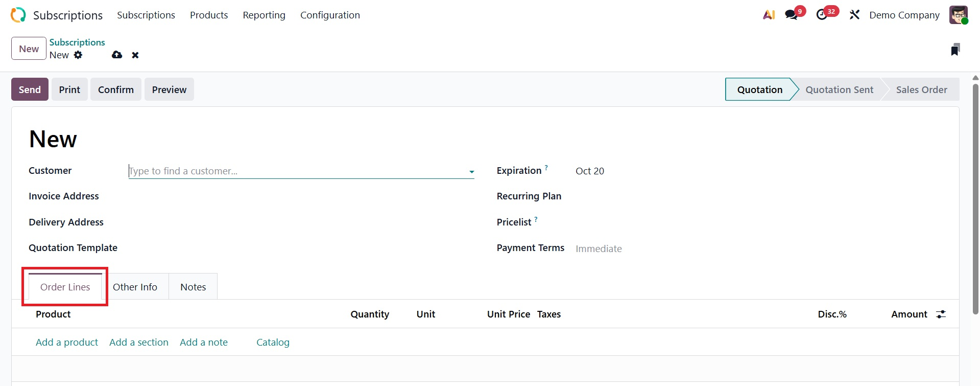Click the Quotation Sent status stage

click(839, 89)
